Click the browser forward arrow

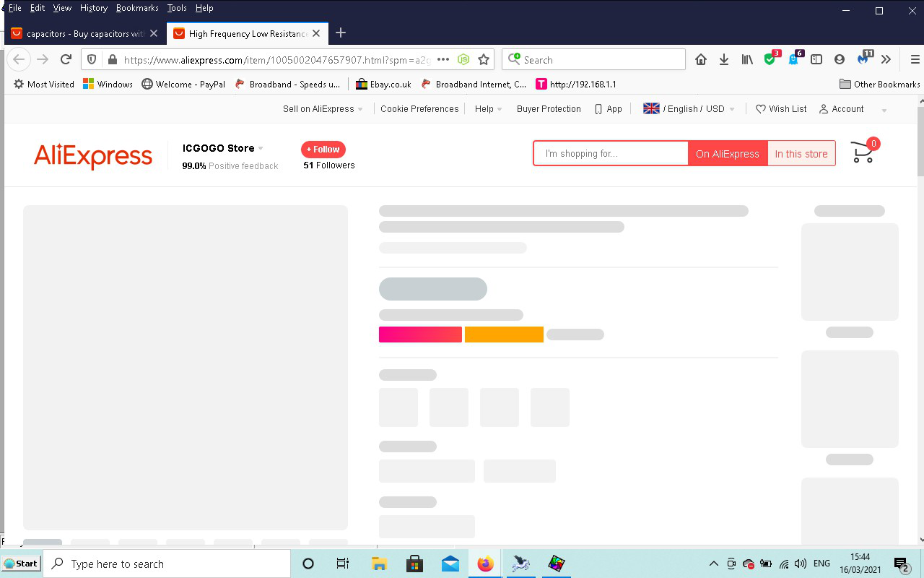[43, 60]
